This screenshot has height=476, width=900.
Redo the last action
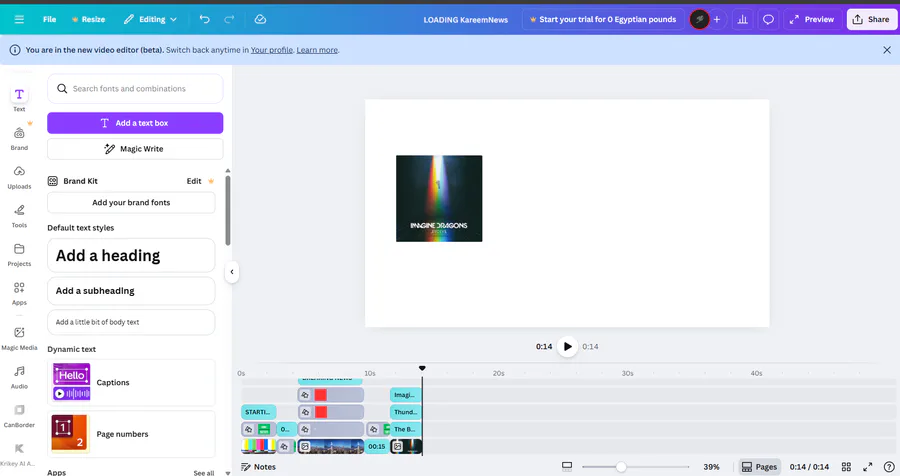click(x=229, y=19)
